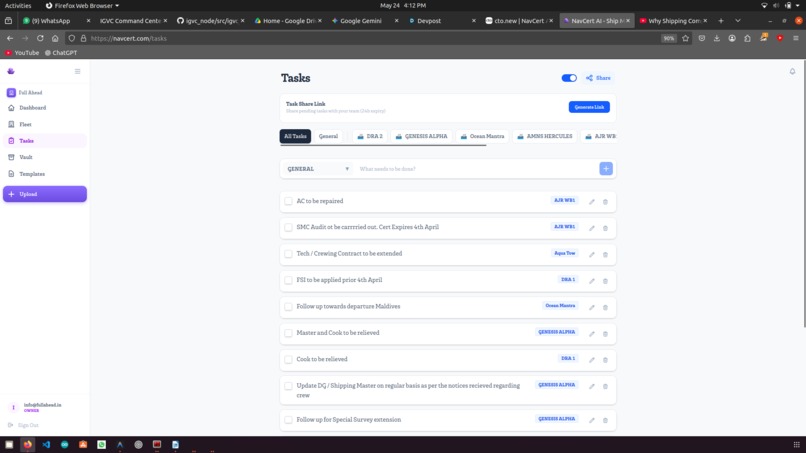Edit the 'AC to be repaired' task

(x=592, y=202)
